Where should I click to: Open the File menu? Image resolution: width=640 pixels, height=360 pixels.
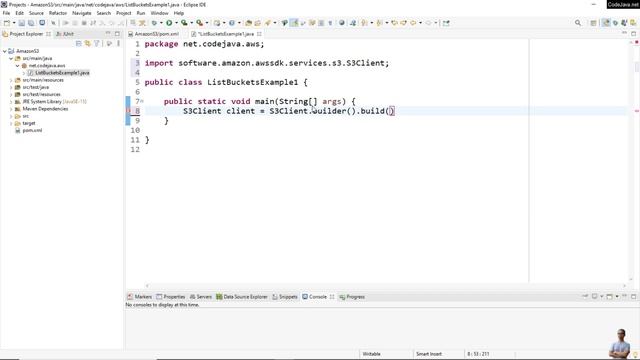point(7,13)
